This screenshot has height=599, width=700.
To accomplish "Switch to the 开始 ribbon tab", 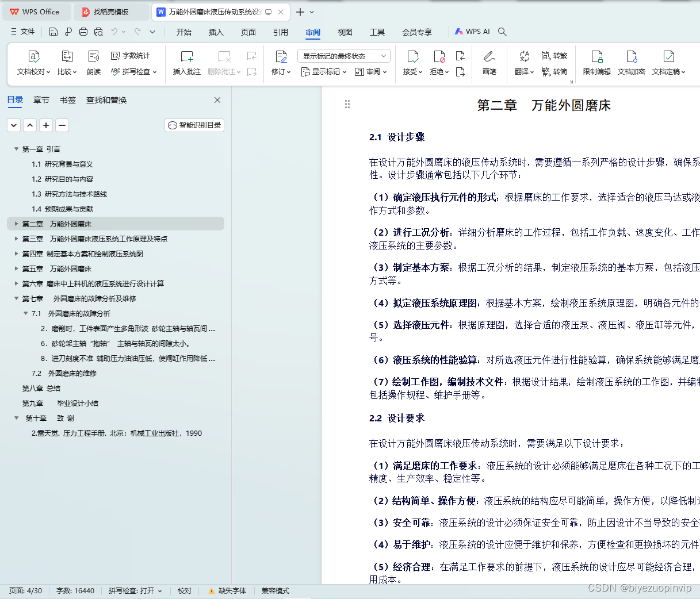I will [184, 32].
